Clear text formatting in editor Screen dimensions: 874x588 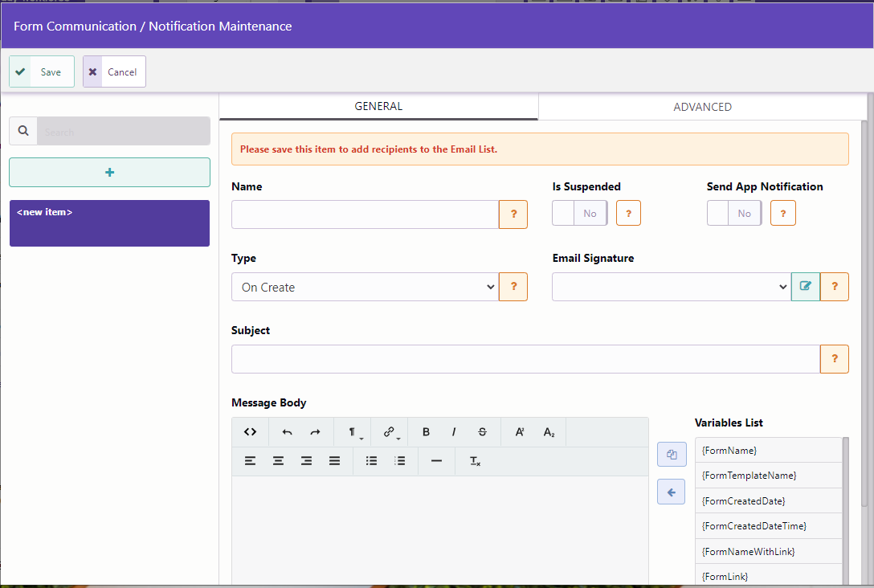(475, 461)
